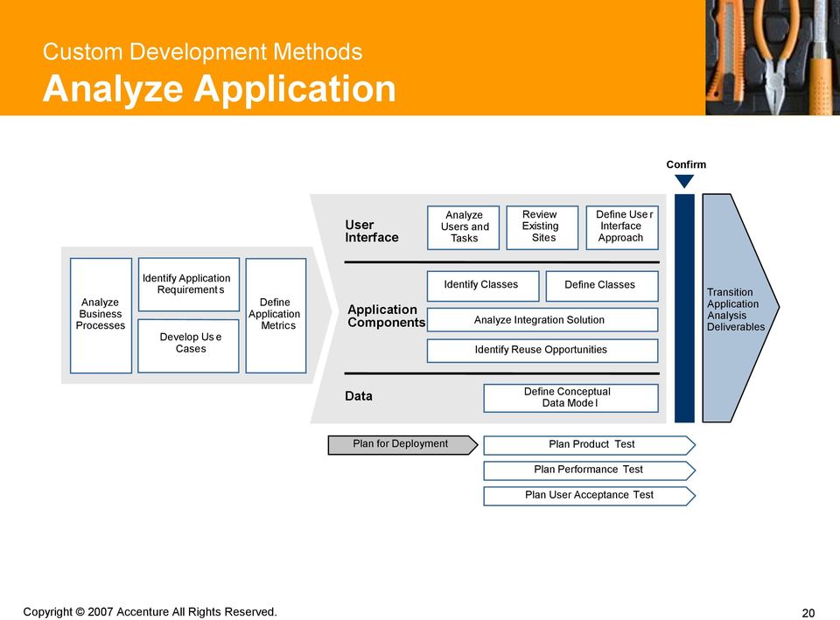Click the Application Components section label
Viewport: 840px width, 620px height.
(386, 316)
